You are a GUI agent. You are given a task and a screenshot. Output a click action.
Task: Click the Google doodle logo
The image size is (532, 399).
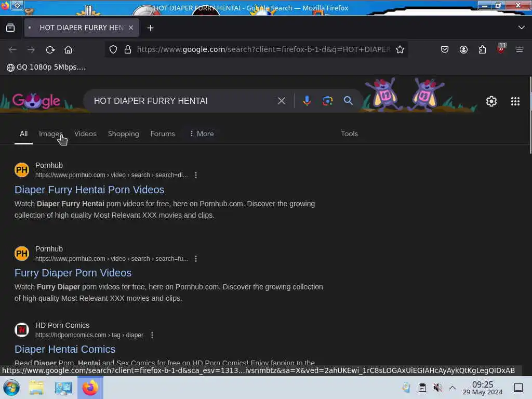point(36,101)
